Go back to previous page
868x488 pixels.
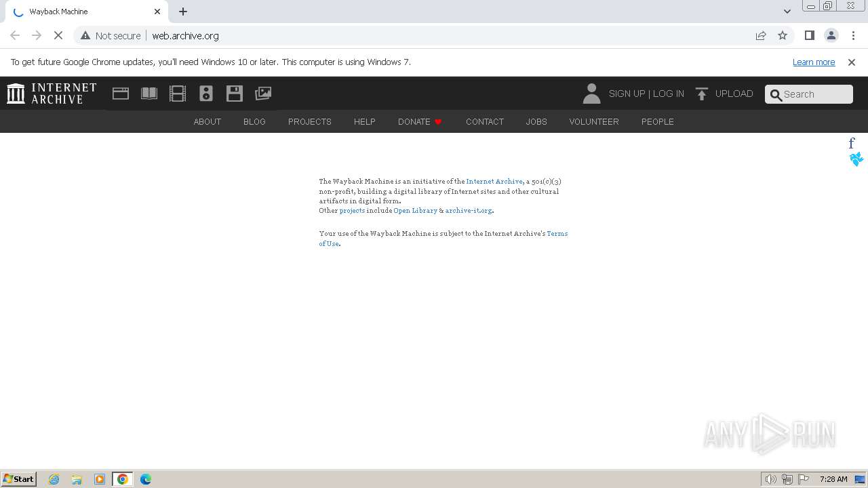click(15, 35)
